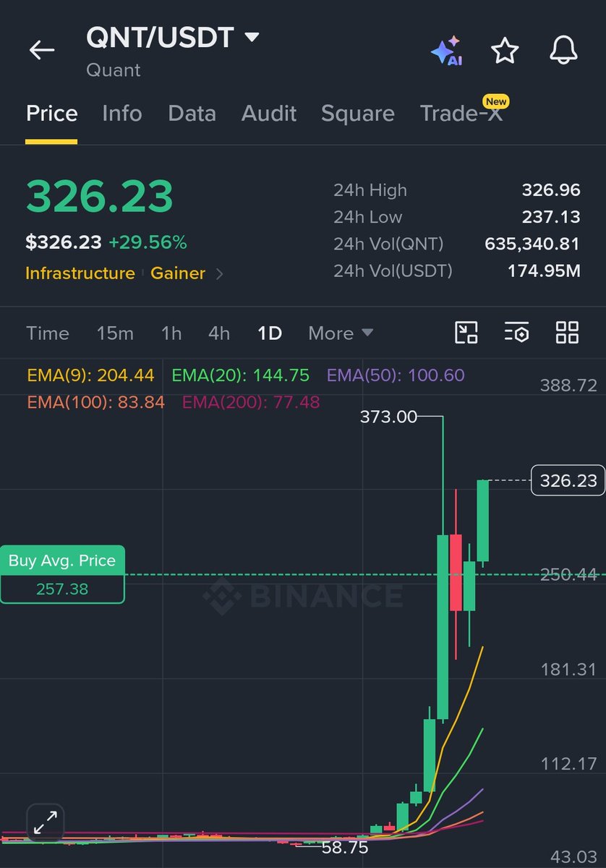Open the AI sparkle assistant icon
This screenshot has width=606, height=868.
click(x=446, y=51)
